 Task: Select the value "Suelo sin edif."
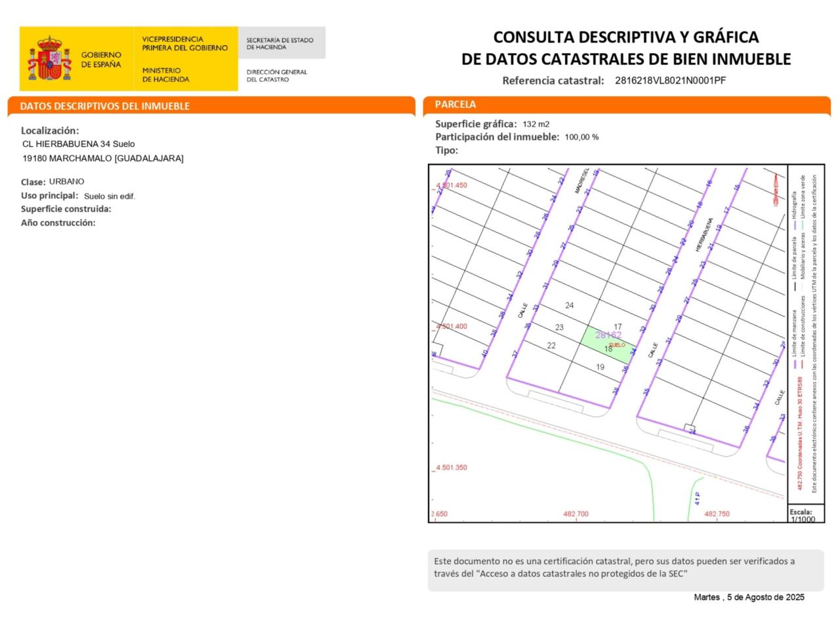pos(110,196)
